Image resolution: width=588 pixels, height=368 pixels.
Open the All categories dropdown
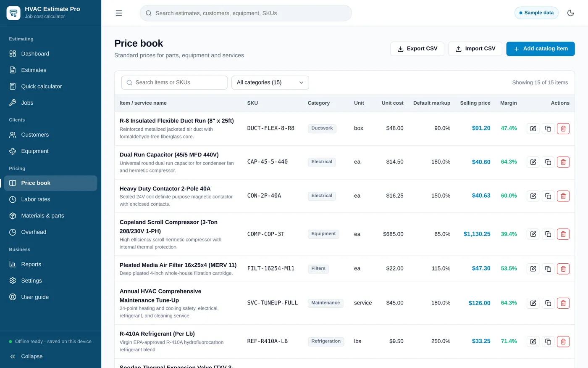coord(270,82)
